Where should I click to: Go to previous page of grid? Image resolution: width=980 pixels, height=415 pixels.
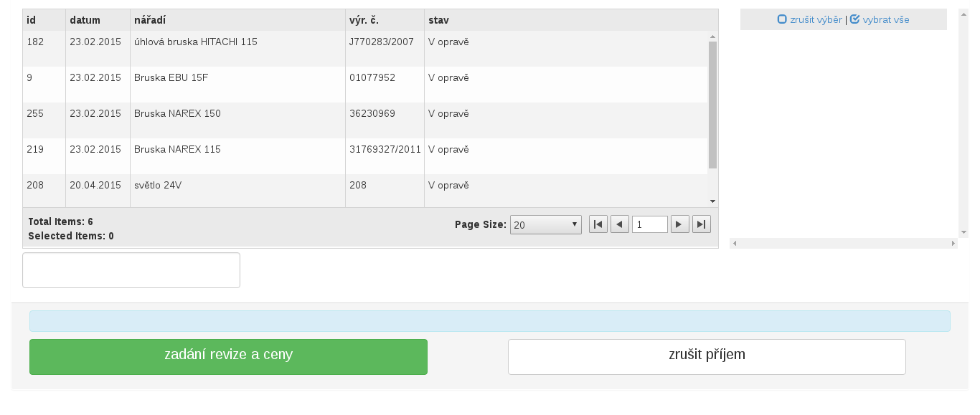coord(620,224)
